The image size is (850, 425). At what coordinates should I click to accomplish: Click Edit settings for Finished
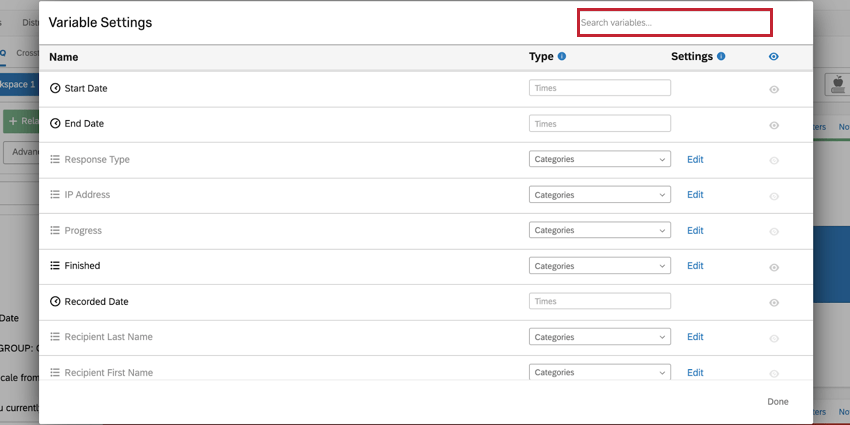click(695, 266)
